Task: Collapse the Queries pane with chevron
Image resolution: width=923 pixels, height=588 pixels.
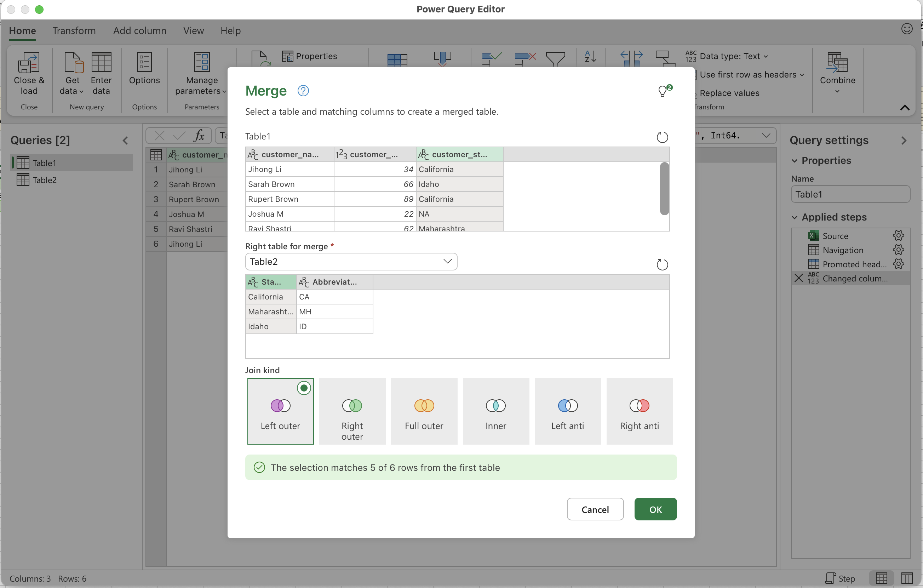Action: point(125,140)
